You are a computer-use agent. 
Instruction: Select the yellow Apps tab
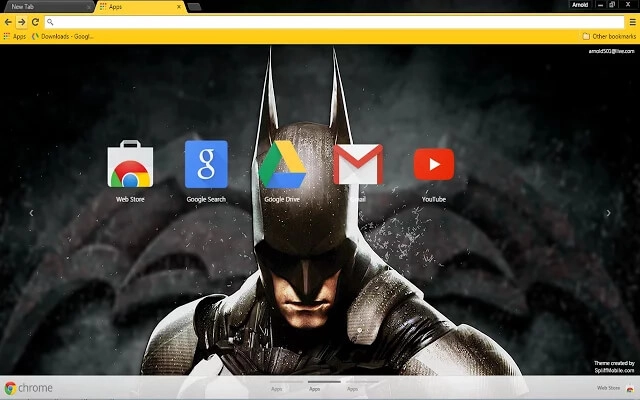(x=139, y=7)
